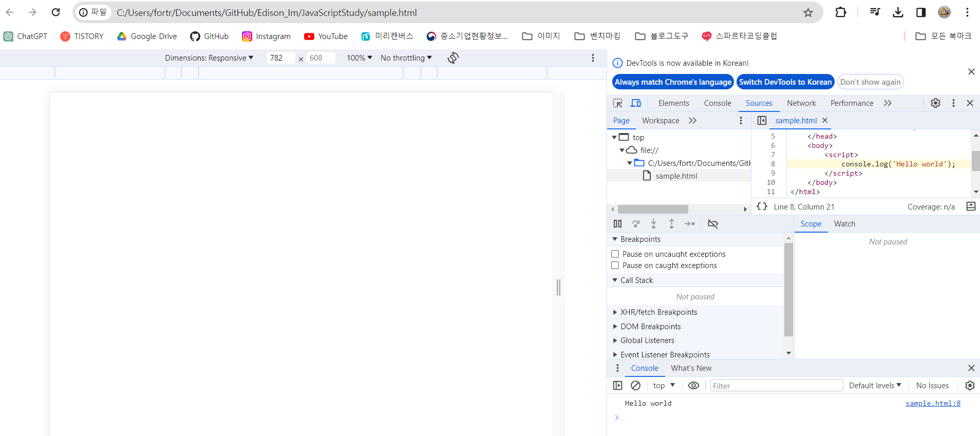Open the Default levels dropdown
This screenshot has width=980, height=436.
(875, 385)
